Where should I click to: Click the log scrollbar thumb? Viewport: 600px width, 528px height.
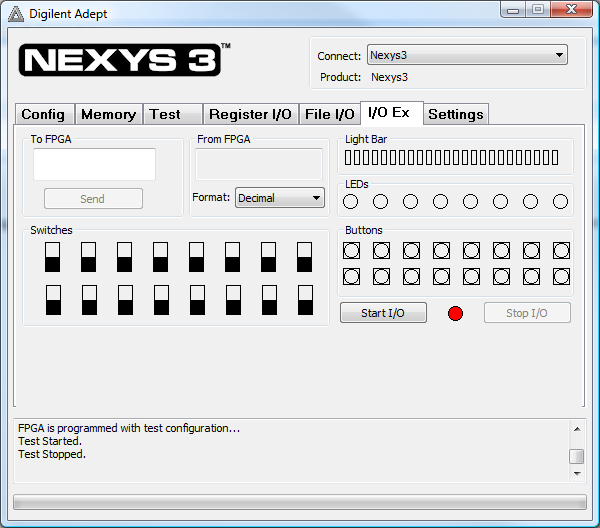577,456
